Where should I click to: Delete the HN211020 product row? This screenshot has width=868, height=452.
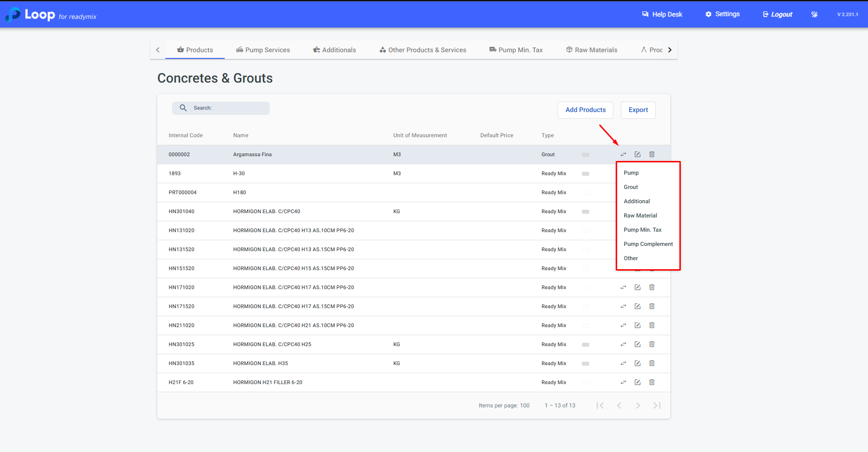651,325
